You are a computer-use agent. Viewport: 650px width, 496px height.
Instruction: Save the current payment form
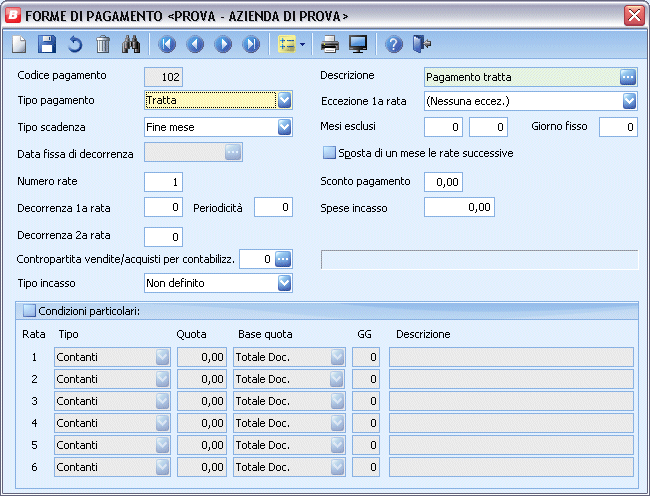click(x=47, y=44)
